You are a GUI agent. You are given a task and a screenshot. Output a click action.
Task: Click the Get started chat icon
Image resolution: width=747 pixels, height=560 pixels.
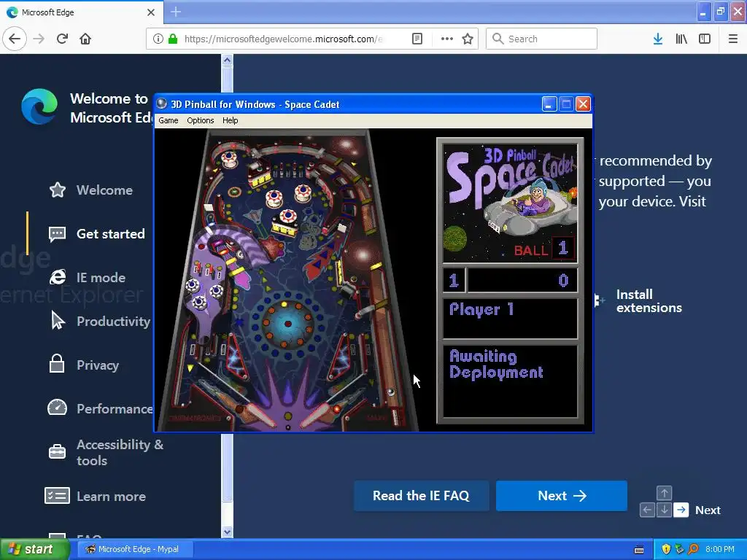point(57,234)
